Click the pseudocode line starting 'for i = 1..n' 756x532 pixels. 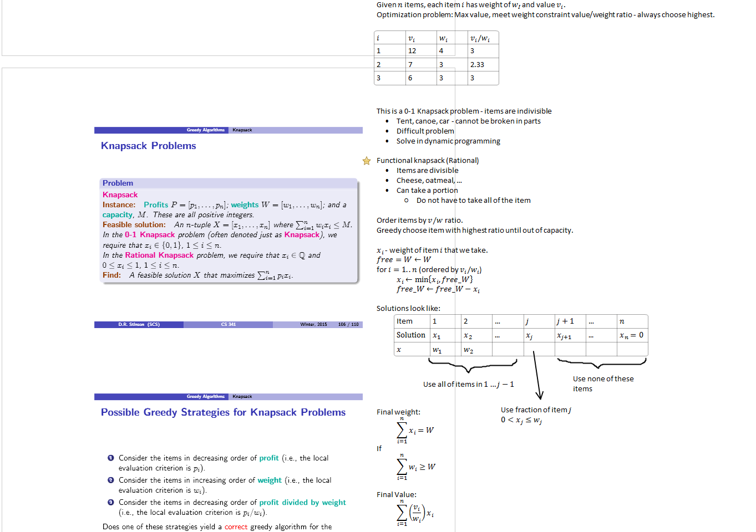429,270
